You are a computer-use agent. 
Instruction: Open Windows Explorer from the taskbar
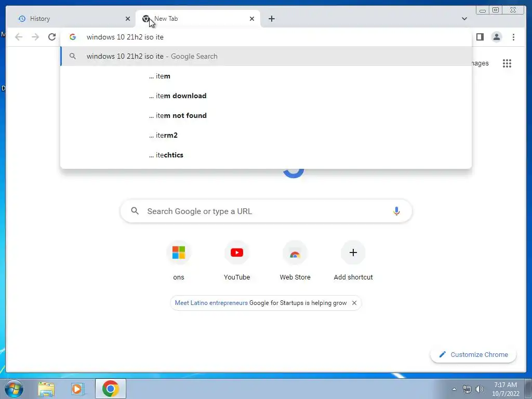(46, 389)
